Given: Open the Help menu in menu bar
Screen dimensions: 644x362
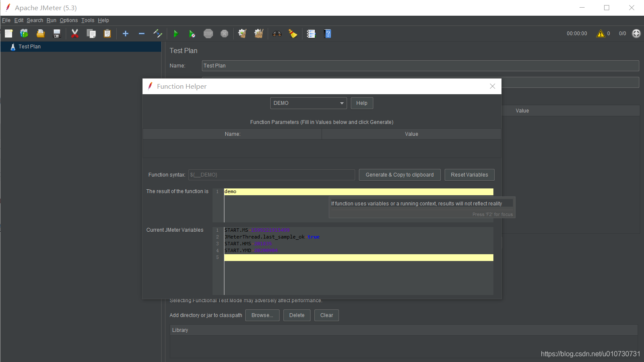Looking at the screenshot, I should [x=104, y=20].
